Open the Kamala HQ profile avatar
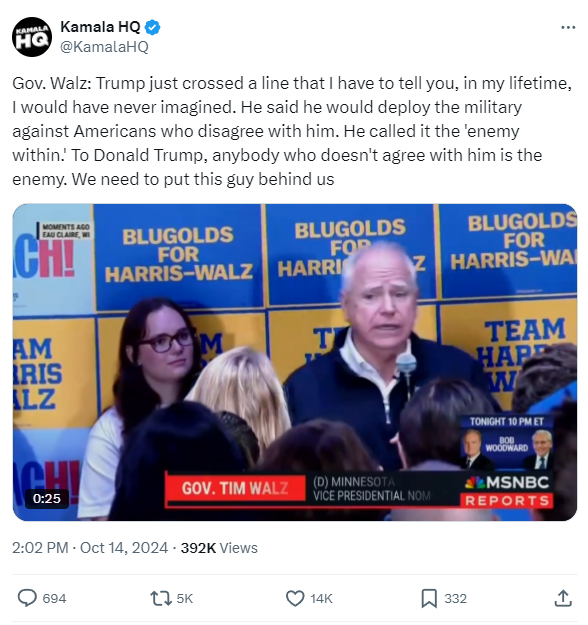The width and height of the screenshot is (588, 625). pyautogui.click(x=32, y=37)
